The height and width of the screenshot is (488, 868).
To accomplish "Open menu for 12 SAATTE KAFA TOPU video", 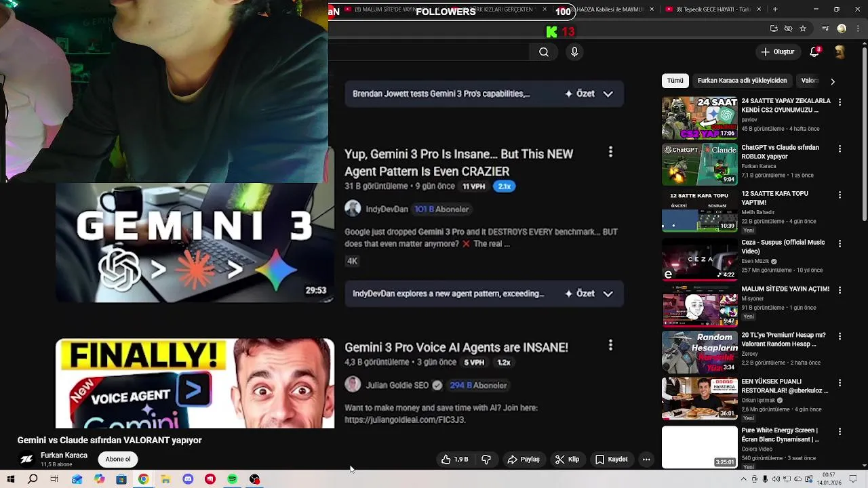I will (x=840, y=195).
